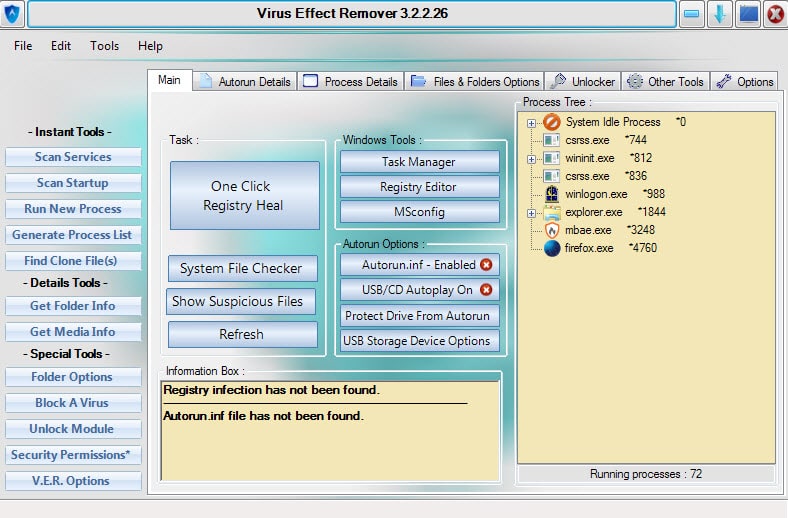Screen dimensions: 788x518
Task: Expand the wininit.exe tree node
Action: (532, 159)
